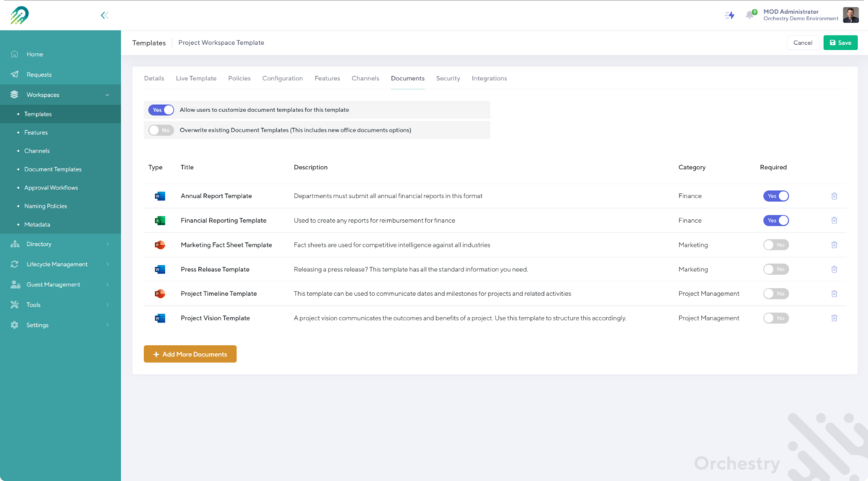868x481 pixels.
Task: Click the Directory sidebar icon
Action: coord(14,244)
